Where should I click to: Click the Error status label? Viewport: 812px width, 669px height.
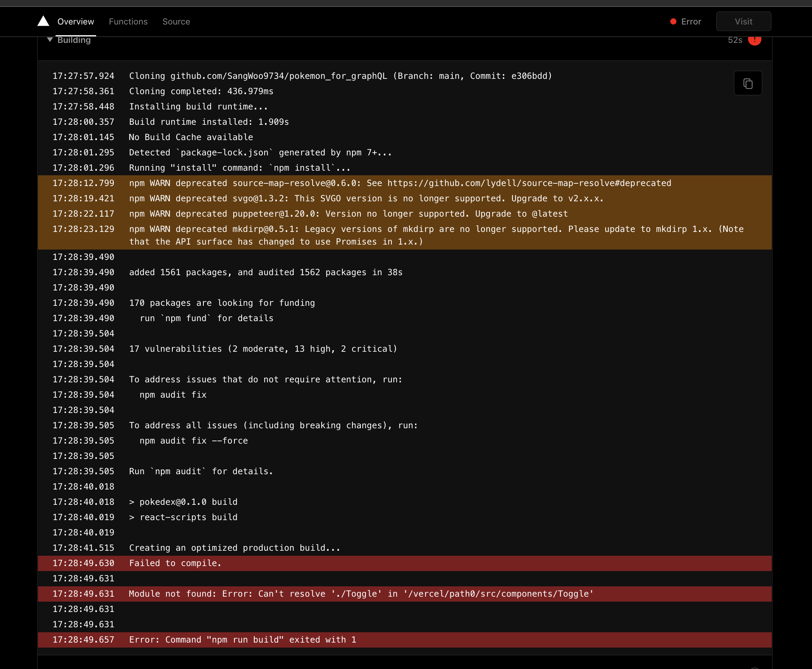691,21
